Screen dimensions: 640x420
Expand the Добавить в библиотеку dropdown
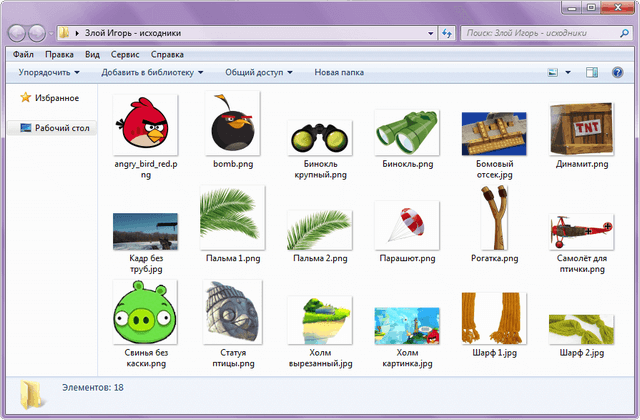click(x=152, y=72)
